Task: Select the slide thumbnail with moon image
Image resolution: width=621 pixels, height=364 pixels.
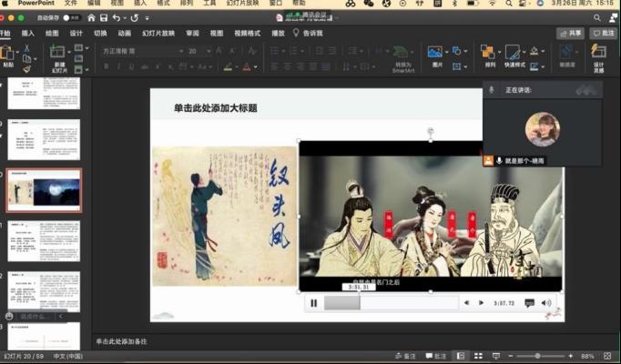Action: [x=44, y=191]
